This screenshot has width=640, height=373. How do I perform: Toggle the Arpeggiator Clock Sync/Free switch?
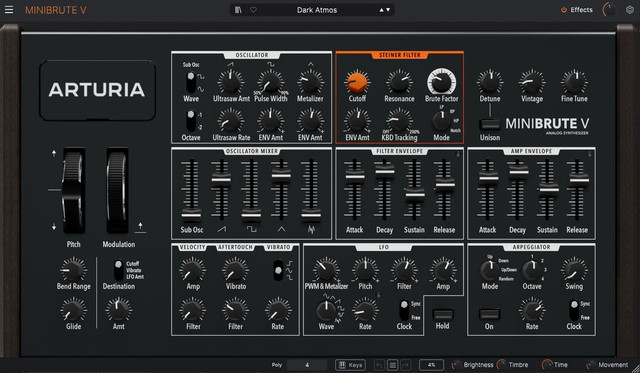click(x=574, y=311)
